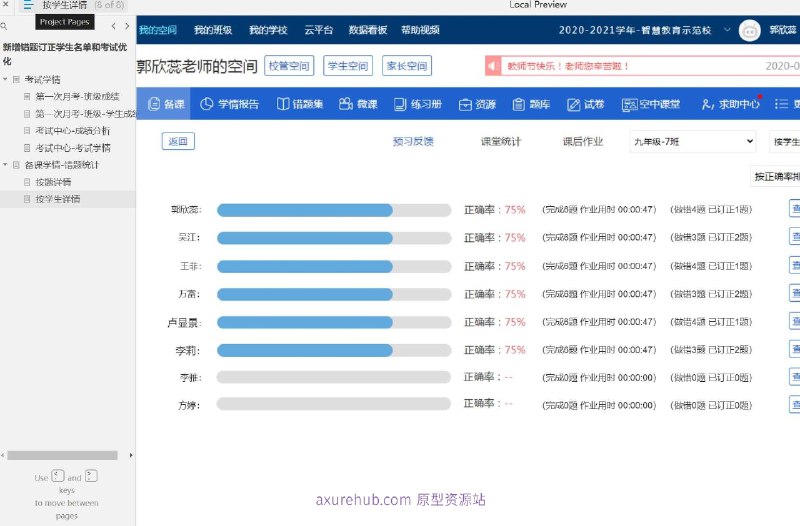Click the Axure sidebar menu icon
This screenshot has width=800, height=526.
pyautogui.click(x=28, y=5)
